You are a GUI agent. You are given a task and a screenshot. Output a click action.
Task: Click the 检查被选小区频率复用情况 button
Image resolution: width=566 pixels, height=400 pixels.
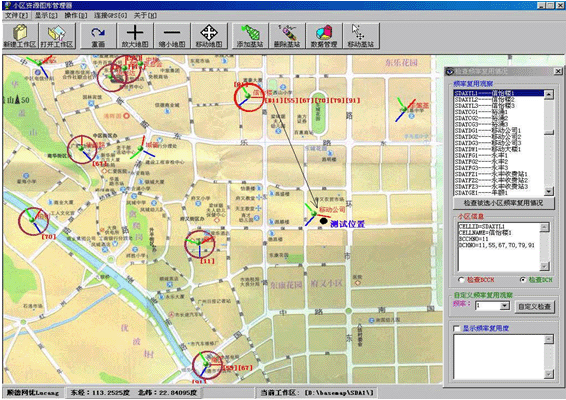[503, 203]
